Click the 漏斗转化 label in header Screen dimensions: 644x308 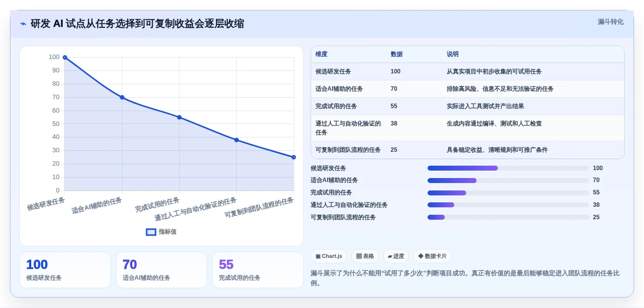pyautogui.click(x=610, y=22)
